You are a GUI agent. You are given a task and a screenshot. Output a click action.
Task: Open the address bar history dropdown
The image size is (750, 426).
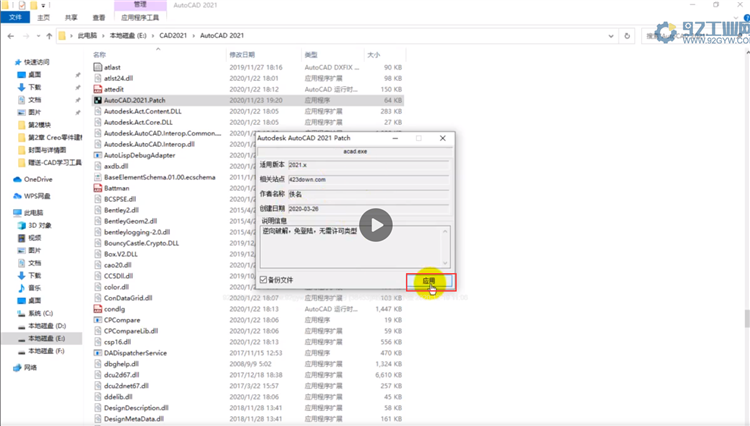click(x=611, y=36)
